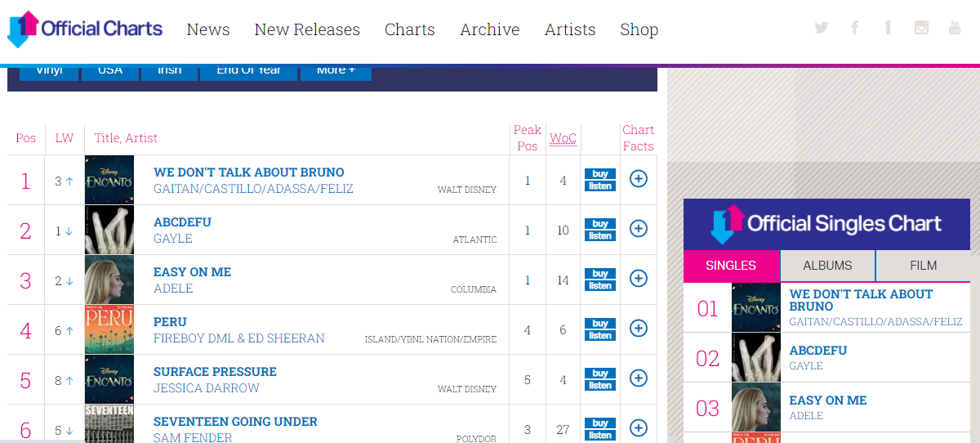
Task: Open the Facebook social icon
Action: click(854, 28)
